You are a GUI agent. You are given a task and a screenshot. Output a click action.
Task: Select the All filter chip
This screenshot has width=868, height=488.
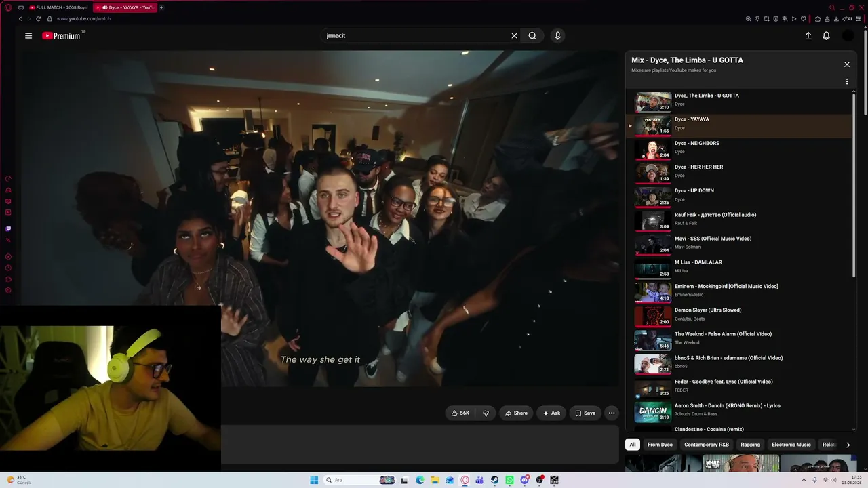click(x=633, y=445)
